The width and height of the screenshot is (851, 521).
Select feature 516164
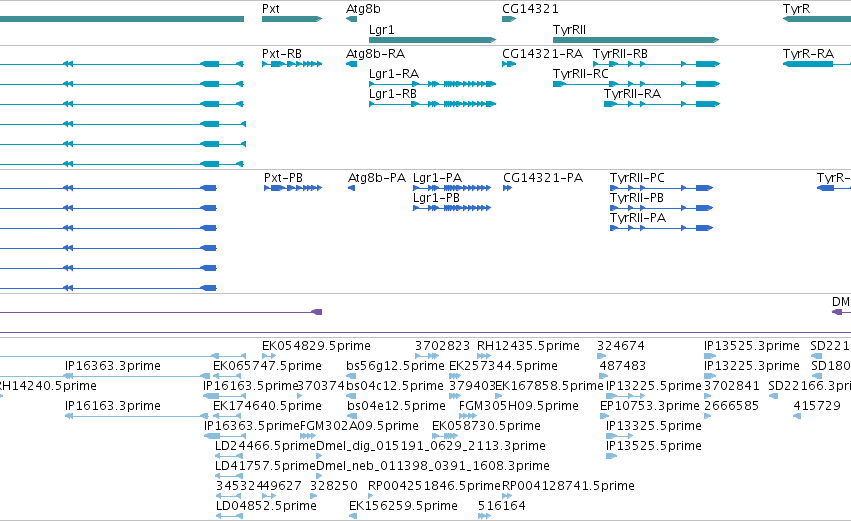pos(502,506)
